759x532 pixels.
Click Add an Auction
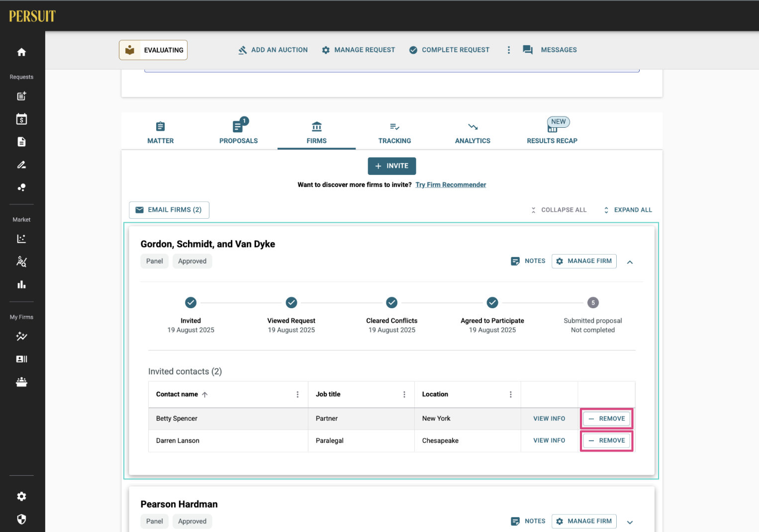click(x=273, y=50)
